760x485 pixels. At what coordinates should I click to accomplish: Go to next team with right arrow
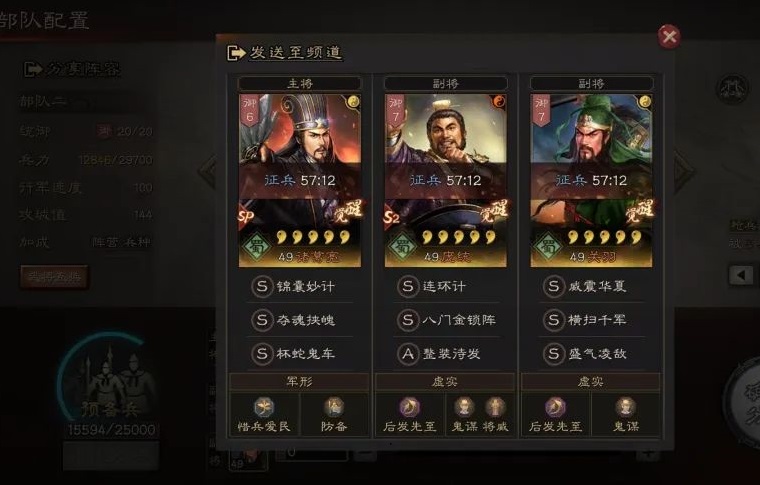point(683,171)
